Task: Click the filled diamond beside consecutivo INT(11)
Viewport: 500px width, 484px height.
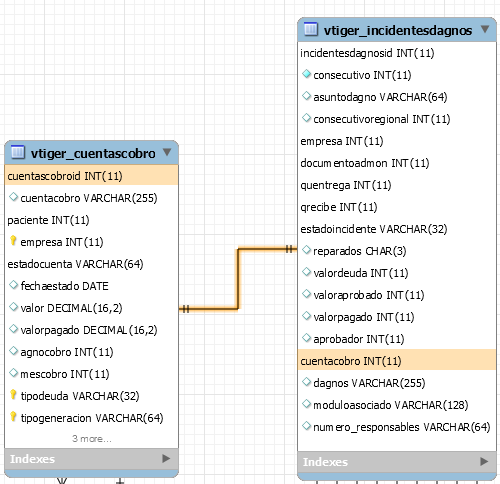Action: (306, 74)
